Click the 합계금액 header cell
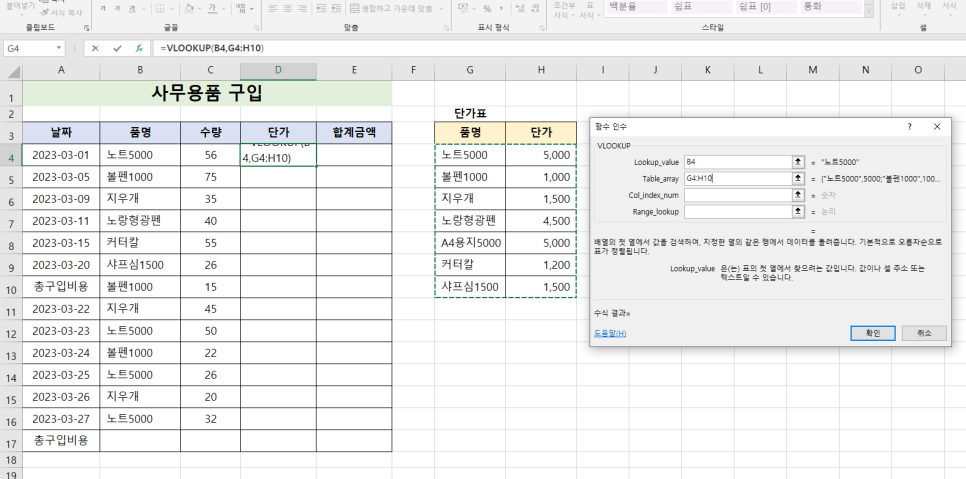The height and width of the screenshot is (479, 966). pos(354,132)
